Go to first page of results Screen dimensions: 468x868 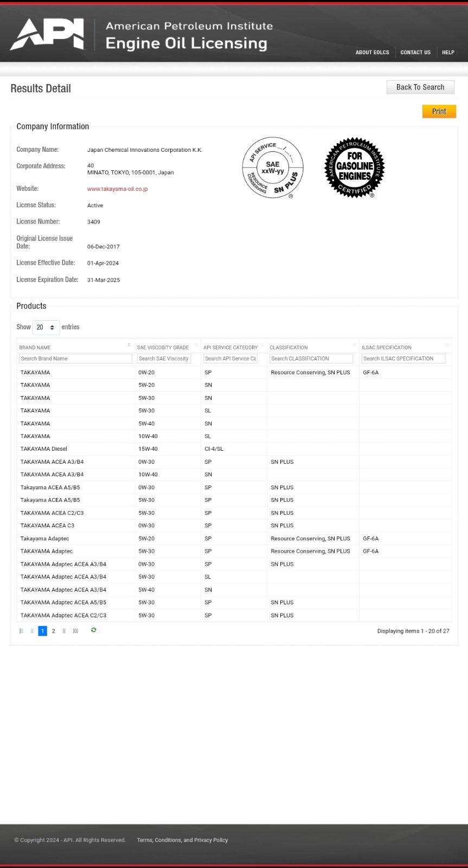(x=21, y=631)
